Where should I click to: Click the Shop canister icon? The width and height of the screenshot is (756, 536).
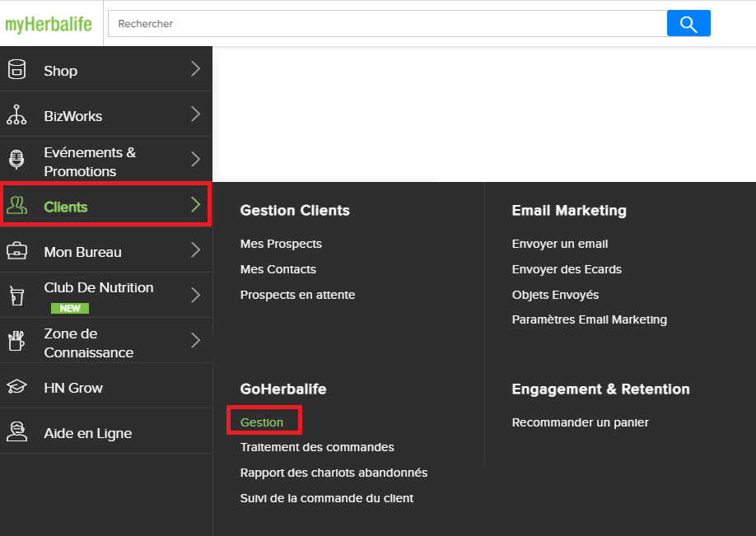click(16, 69)
